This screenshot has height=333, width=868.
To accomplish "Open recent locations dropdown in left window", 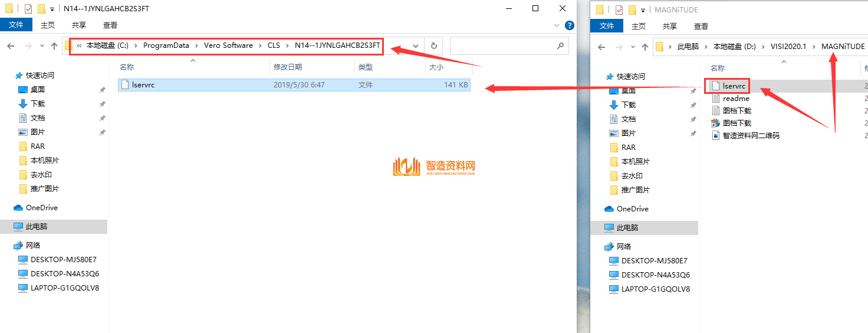I will click(x=41, y=46).
